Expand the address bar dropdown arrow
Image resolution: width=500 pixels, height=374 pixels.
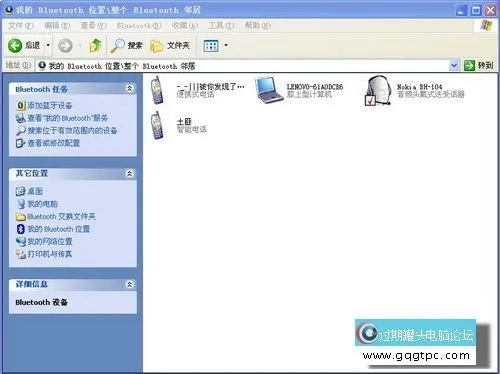coord(454,65)
